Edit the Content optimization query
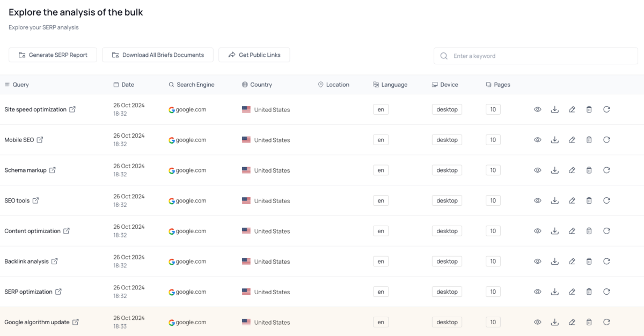The image size is (644, 336). [572, 231]
